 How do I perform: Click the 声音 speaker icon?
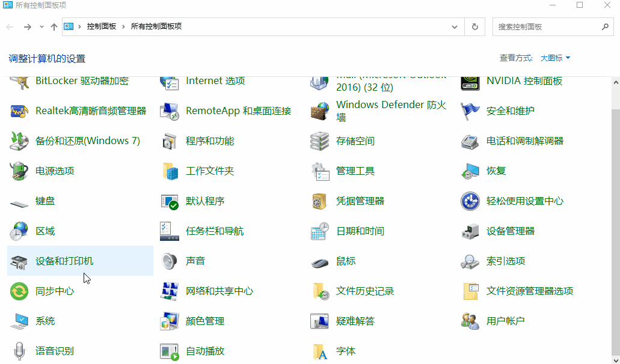click(x=169, y=261)
